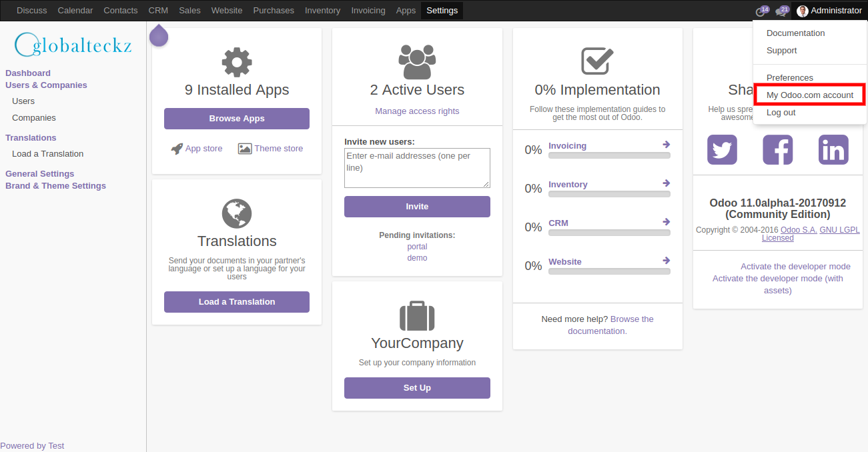Screen dimensions: 868x452
Task: Open pending invitation demo
Action: tap(417, 258)
